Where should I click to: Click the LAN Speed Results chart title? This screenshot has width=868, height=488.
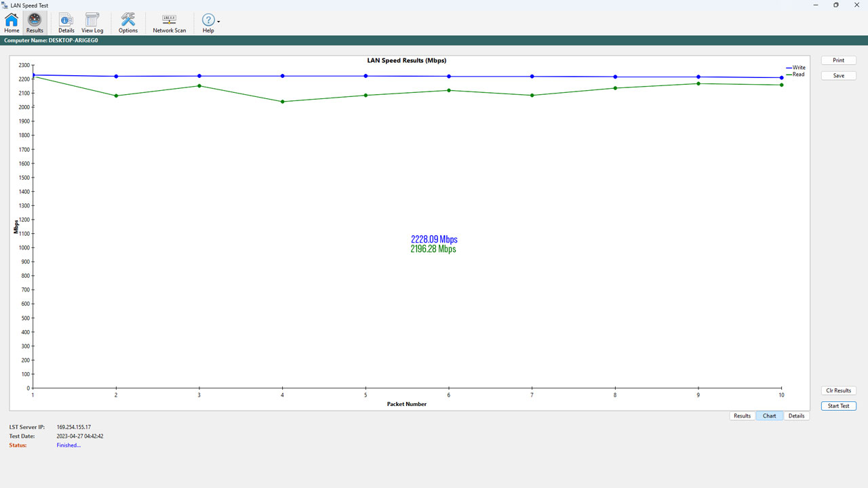coord(407,60)
